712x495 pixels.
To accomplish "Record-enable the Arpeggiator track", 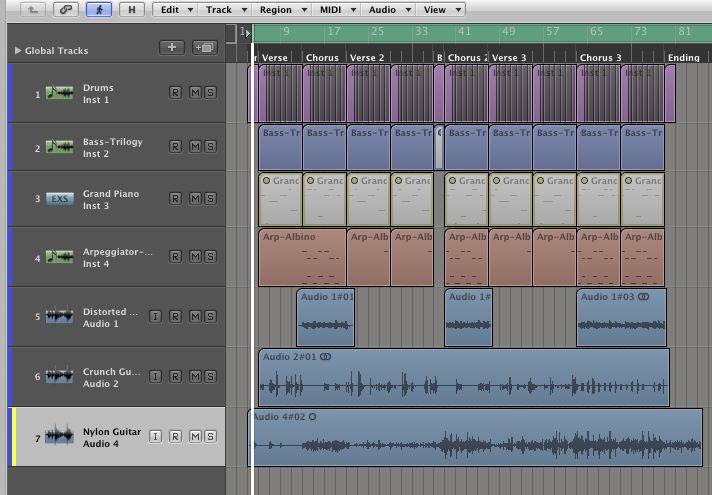I will point(175,257).
